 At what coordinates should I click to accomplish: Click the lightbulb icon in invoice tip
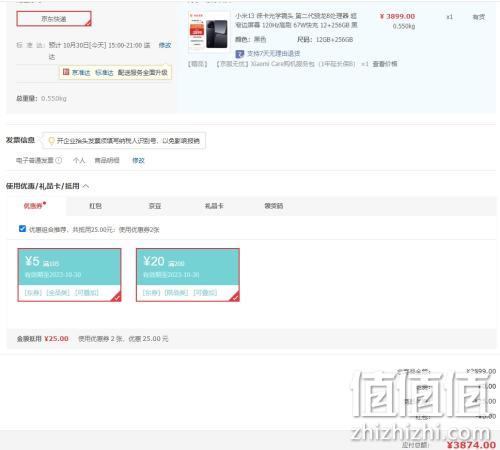[51, 141]
